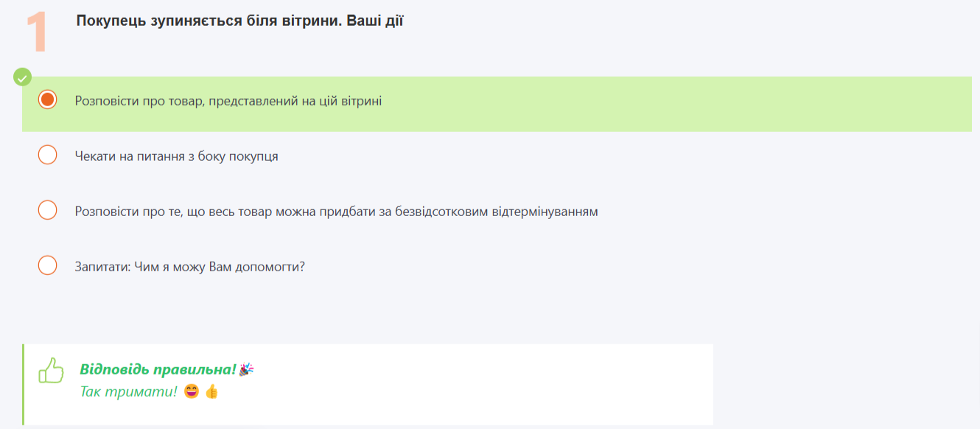The image size is (980, 429).
Task: Click the yellow thumbs-up emoji in feedback
Action: pos(211,391)
